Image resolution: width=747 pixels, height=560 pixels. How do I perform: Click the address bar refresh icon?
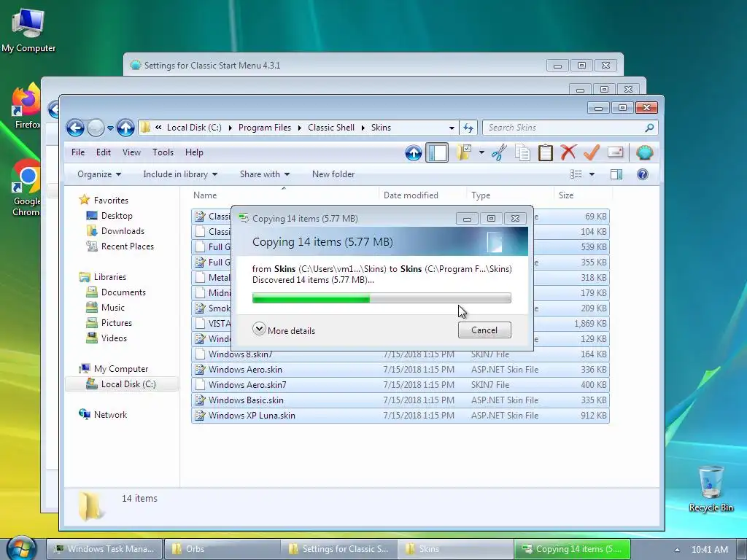point(468,128)
